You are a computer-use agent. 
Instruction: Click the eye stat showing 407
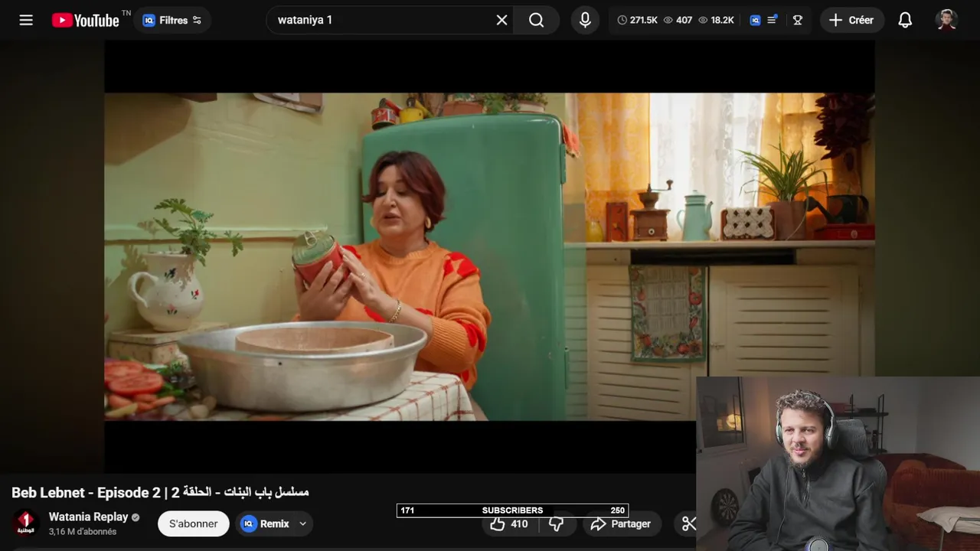678,20
